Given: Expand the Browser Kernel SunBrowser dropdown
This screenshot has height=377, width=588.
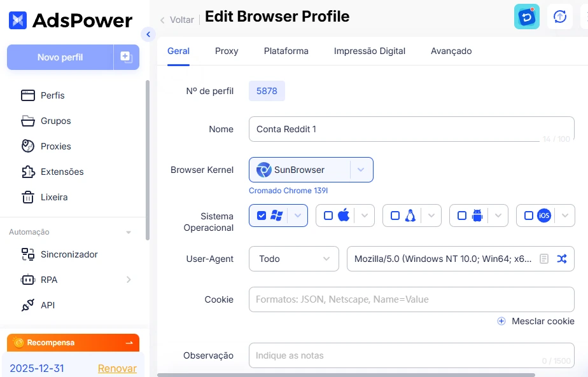Looking at the screenshot, I should (361, 170).
